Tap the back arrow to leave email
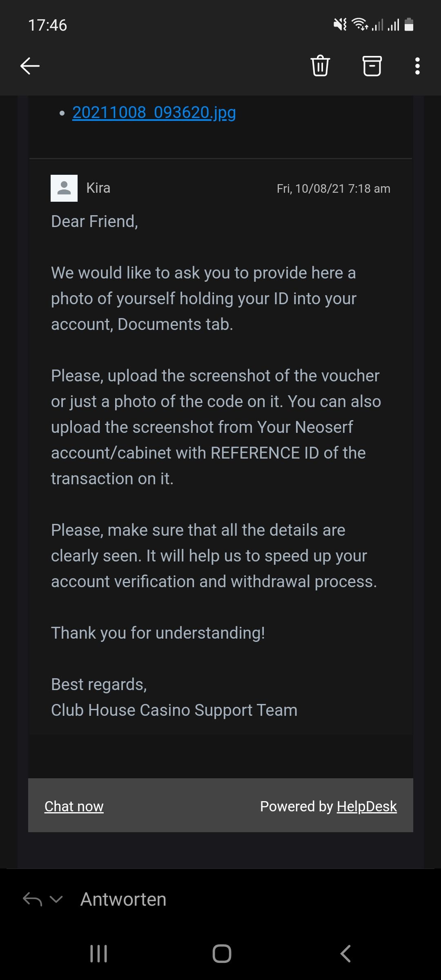The image size is (441, 980). coord(30,66)
